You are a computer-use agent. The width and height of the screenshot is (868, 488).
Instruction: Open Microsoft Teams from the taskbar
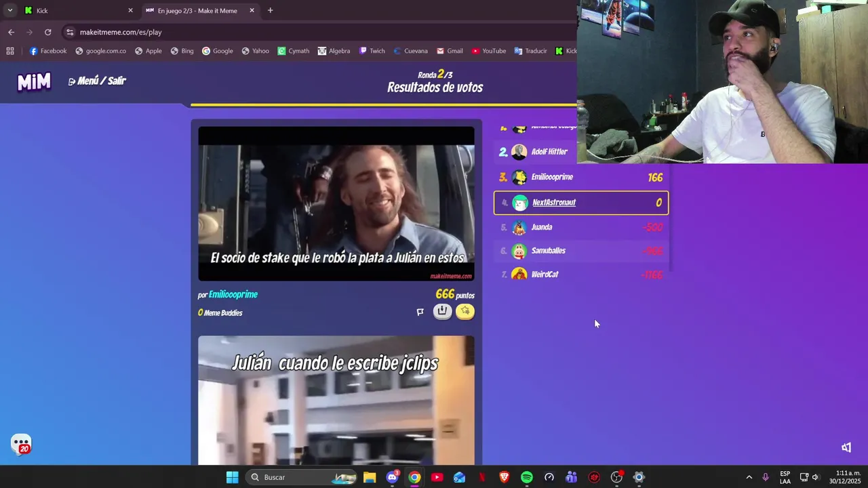click(x=572, y=477)
